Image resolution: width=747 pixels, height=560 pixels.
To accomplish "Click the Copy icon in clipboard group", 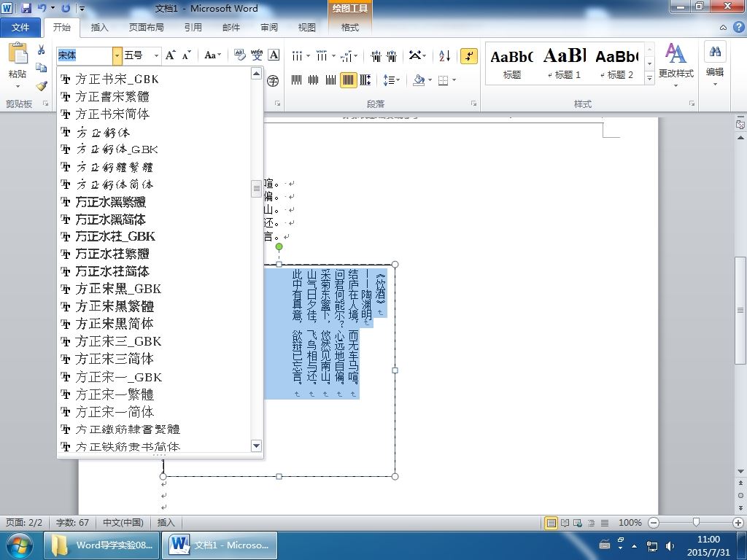I will point(42,68).
